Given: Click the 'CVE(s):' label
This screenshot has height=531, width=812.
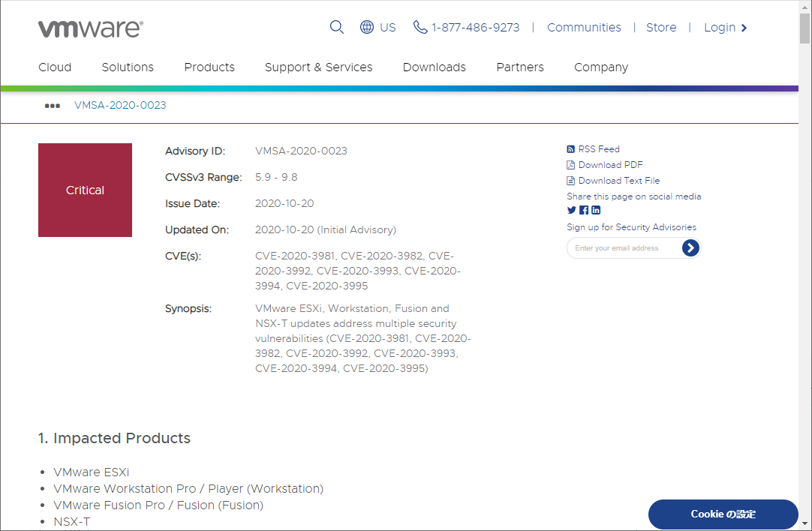Looking at the screenshot, I should pos(183,256).
